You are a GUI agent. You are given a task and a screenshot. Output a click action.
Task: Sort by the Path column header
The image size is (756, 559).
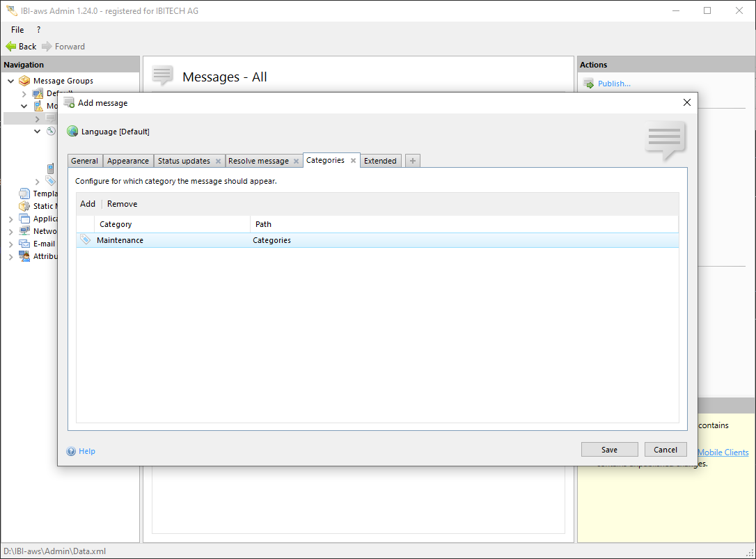(x=263, y=224)
